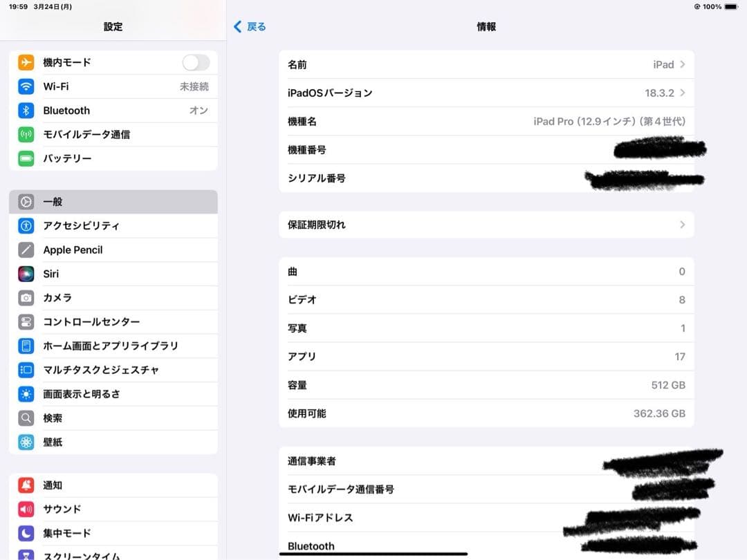
Task: Click the Bluetooth icon in the sidebar
Action: coord(27,111)
